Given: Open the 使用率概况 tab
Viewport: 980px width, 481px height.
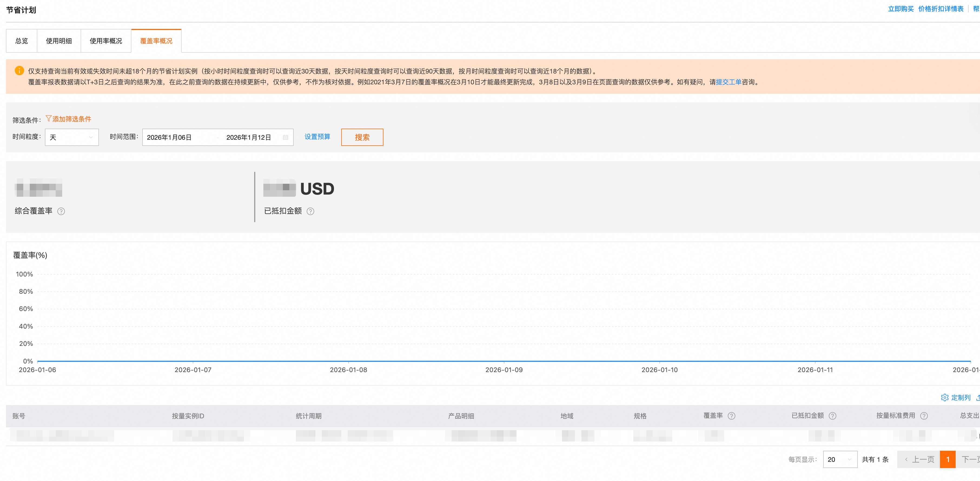Looking at the screenshot, I should (106, 41).
